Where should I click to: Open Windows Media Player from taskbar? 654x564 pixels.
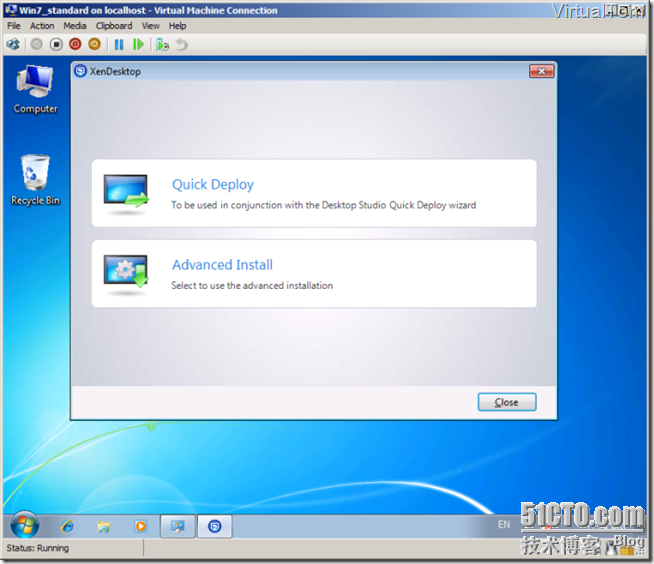point(141,526)
